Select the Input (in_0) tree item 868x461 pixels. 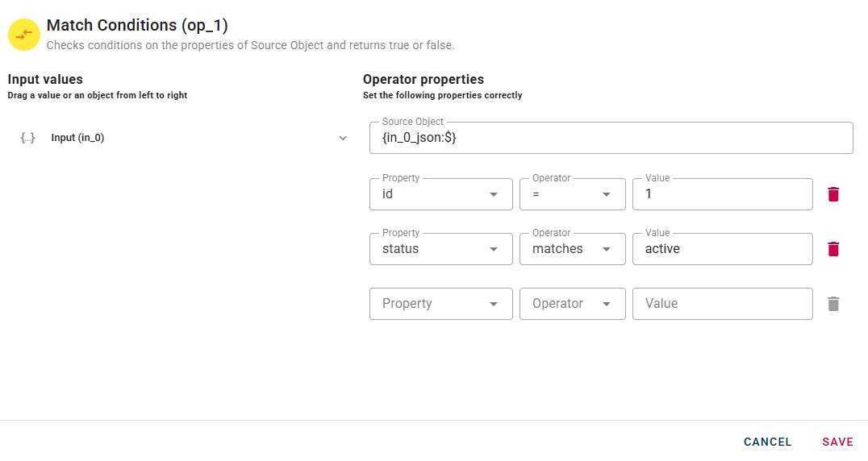(x=77, y=138)
